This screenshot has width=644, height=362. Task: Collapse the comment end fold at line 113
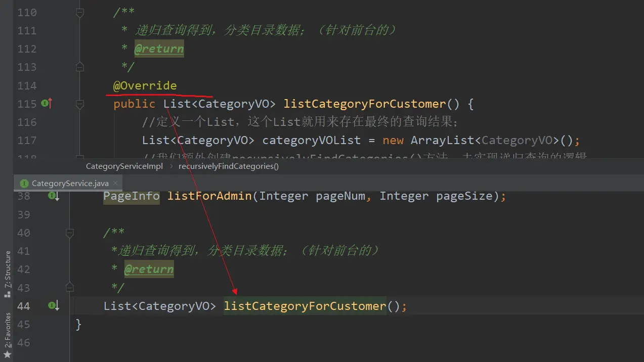click(x=79, y=67)
